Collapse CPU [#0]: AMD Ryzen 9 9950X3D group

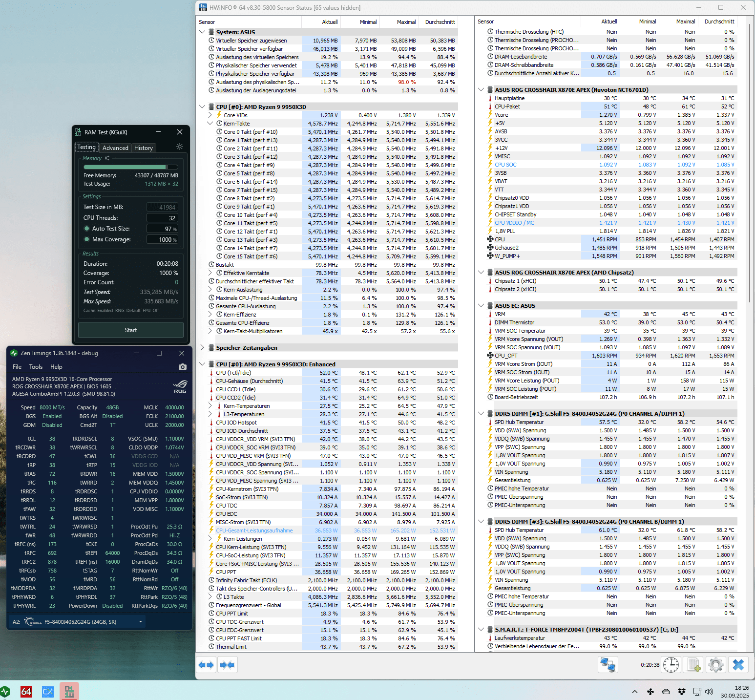coord(202,107)
